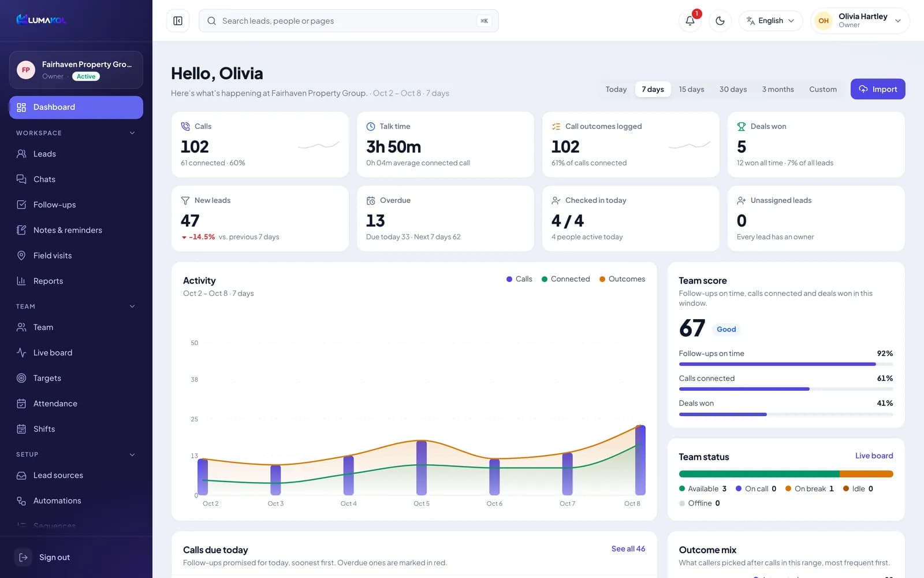Select the 30 days range tab
The height and width of the screenshot is (578, 924).
click(x=733, y=89)
